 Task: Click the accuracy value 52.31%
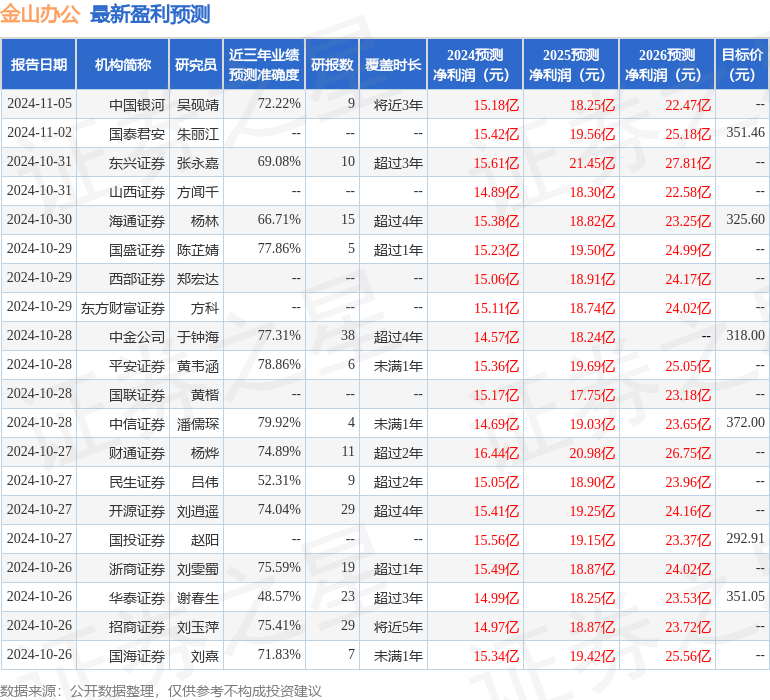279,480
